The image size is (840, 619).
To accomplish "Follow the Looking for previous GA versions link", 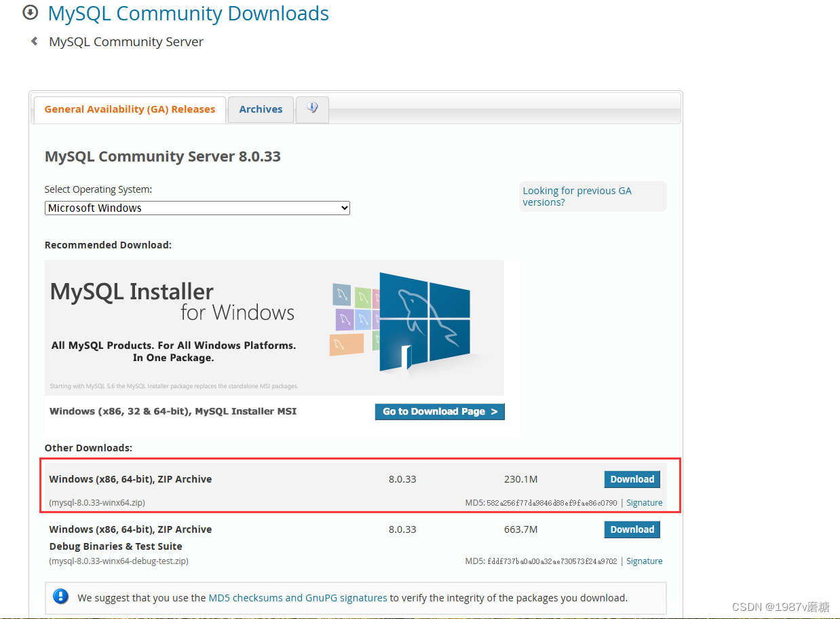I will [577, 196].
